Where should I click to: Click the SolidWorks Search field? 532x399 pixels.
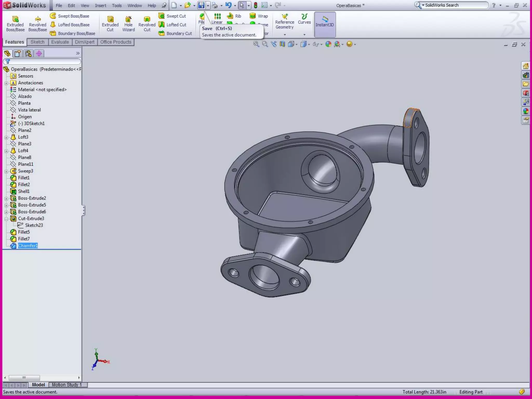point(455,5)
